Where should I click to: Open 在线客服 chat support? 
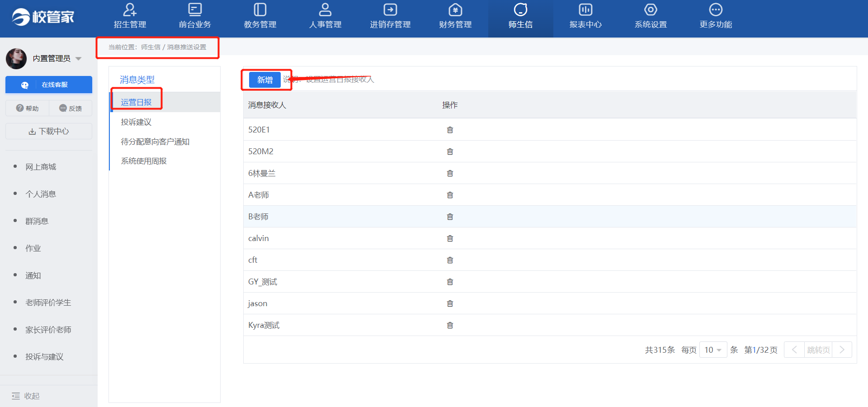[49, 85]
